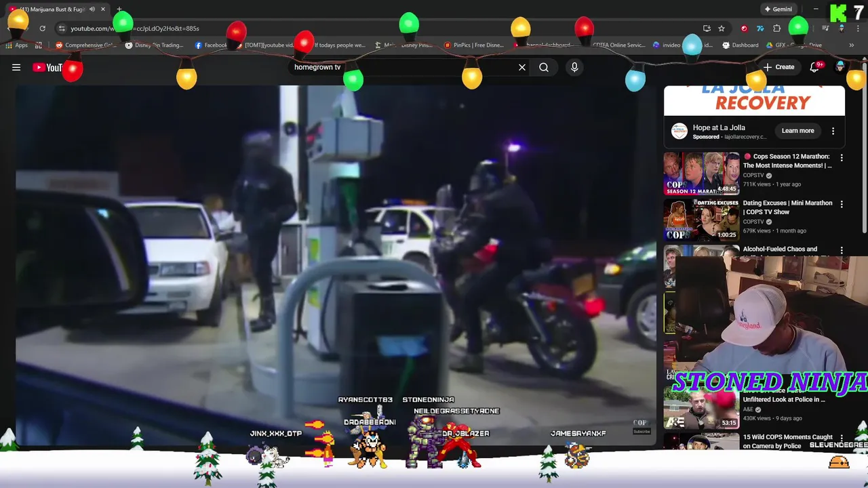
Task: Go to the YouTube home logo
Action: click(47, 67)
